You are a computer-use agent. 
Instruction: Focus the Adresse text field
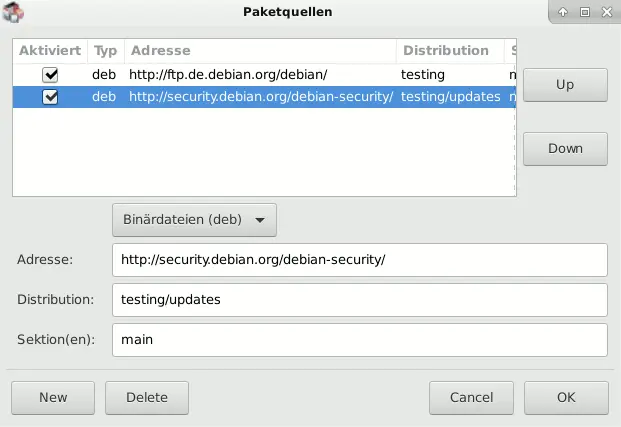tap(359, 259)
